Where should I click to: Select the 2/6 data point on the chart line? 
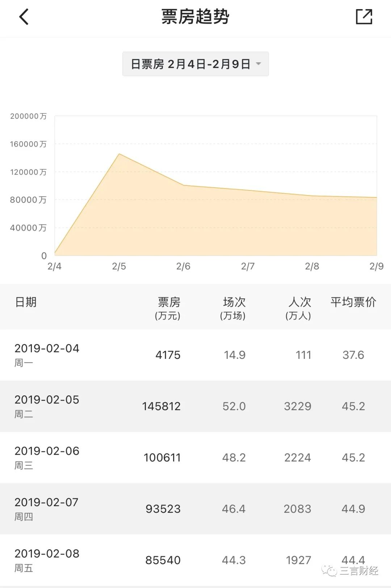184,185
